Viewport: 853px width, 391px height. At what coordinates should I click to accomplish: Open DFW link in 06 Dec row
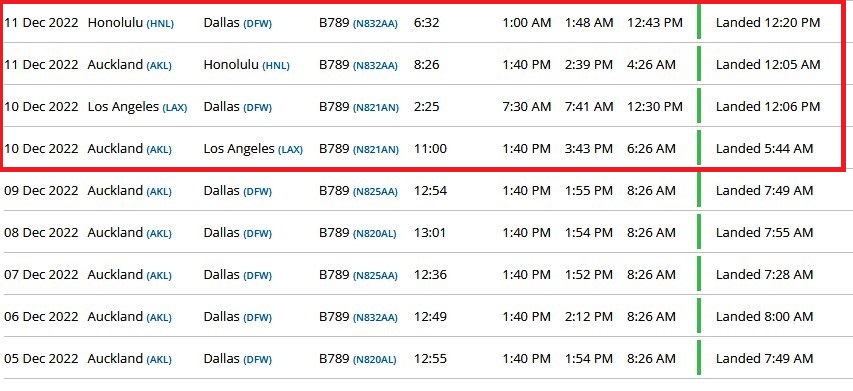[257, 318]
